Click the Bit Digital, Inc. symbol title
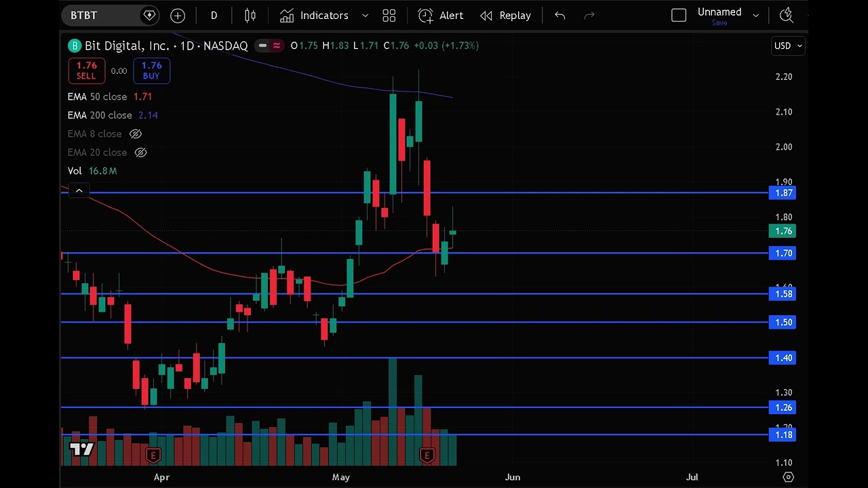The width and height of the screenshot is (868, 488). tap(127, 45)
